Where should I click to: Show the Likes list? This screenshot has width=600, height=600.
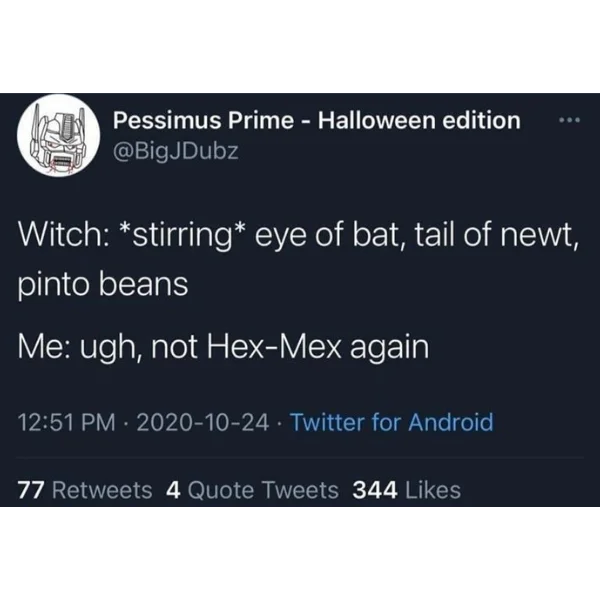433,490
